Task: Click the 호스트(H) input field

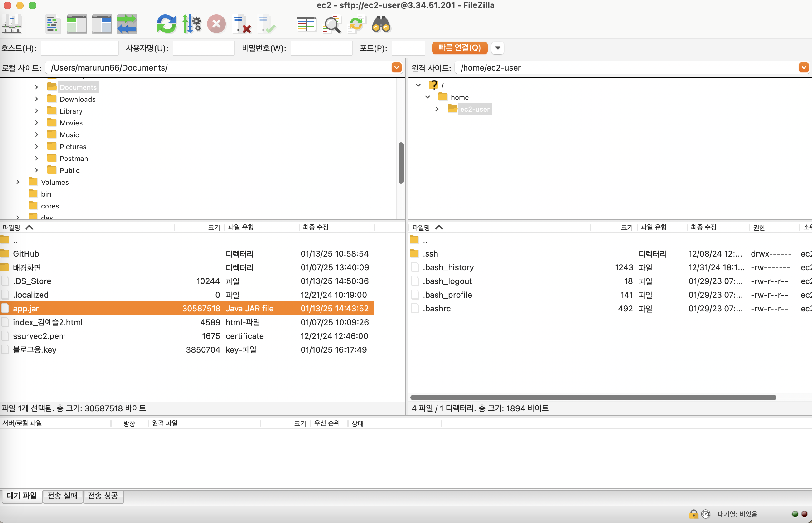Action: click(x=80, y=48)
